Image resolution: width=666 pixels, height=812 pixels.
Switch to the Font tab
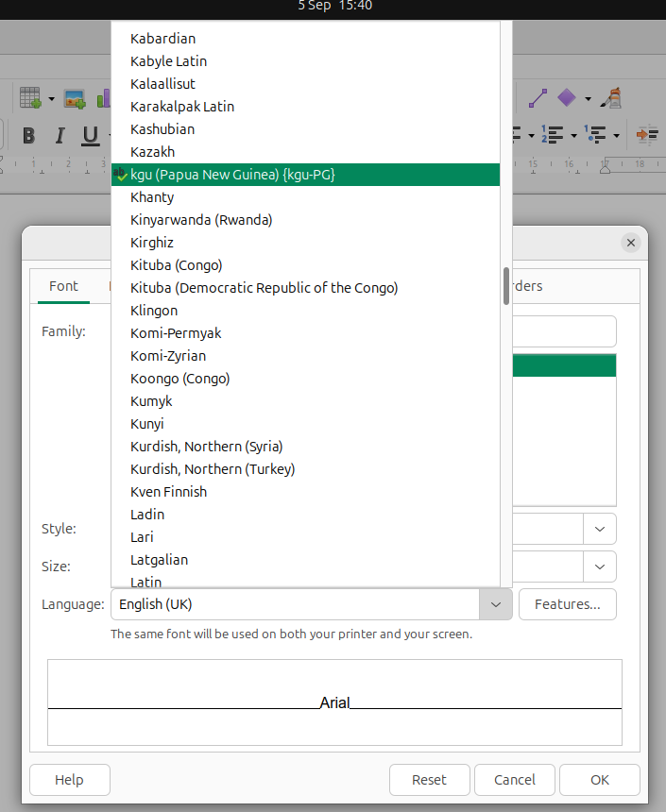(63, 286)
